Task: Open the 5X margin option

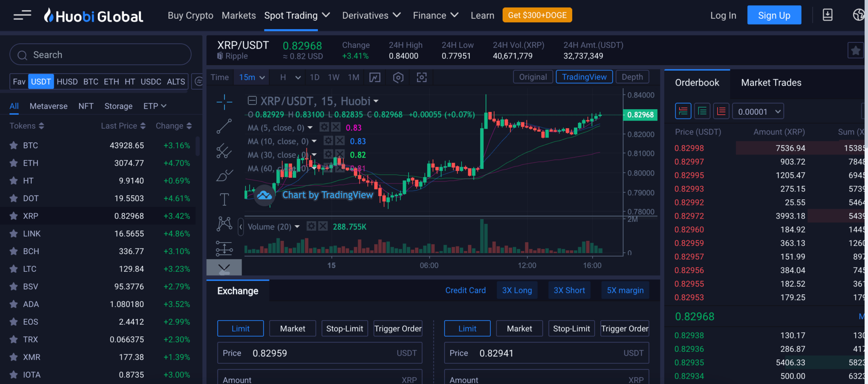Action: (x=625, y=290)
